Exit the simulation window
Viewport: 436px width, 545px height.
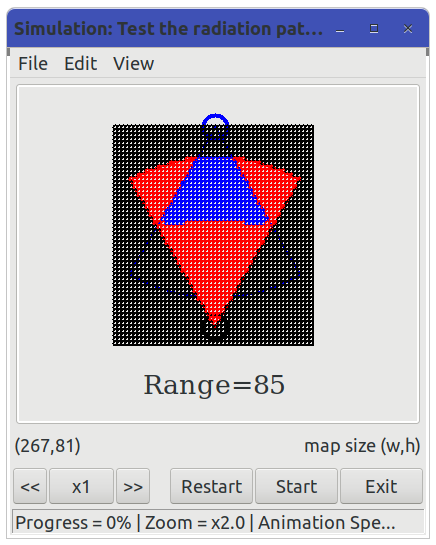[381, 486]
